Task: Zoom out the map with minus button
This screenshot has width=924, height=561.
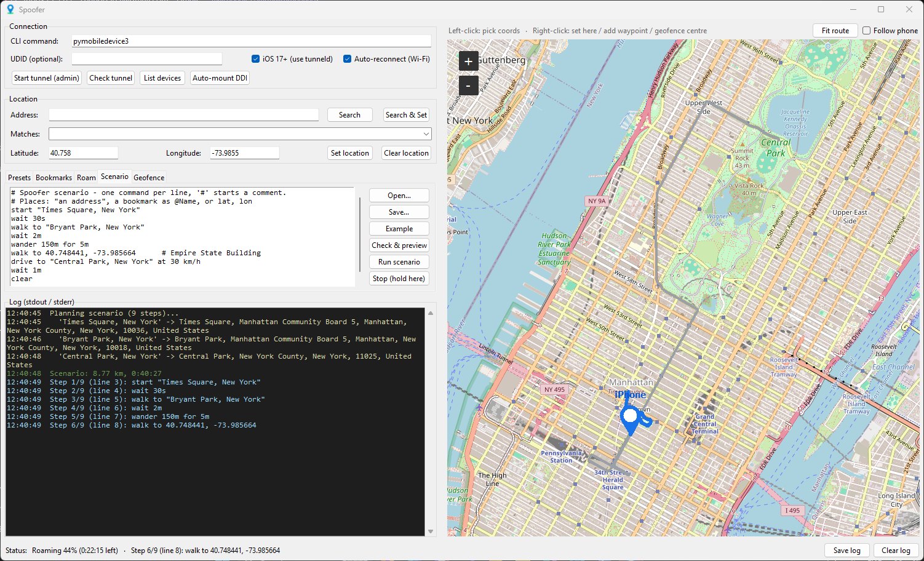Action: tap(468, 86)
